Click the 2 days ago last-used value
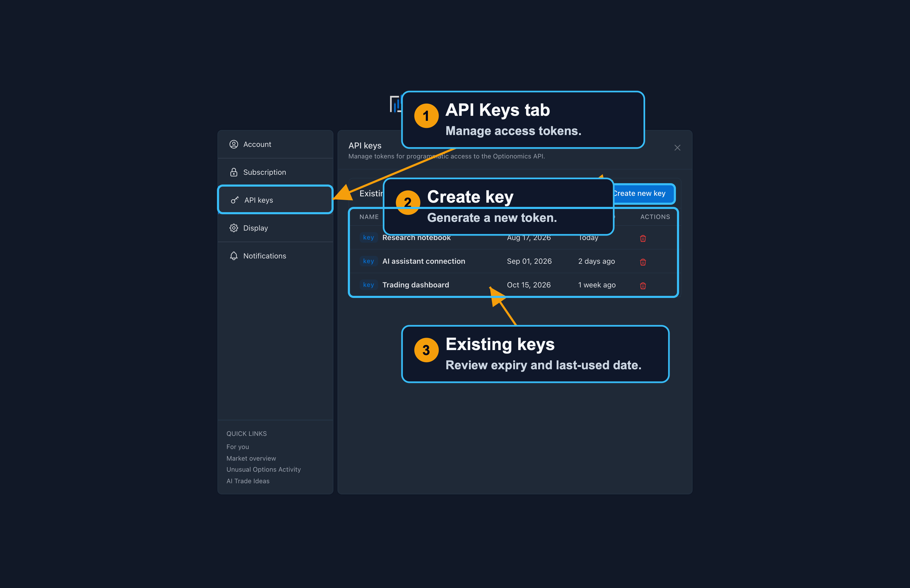 (596, 261)
